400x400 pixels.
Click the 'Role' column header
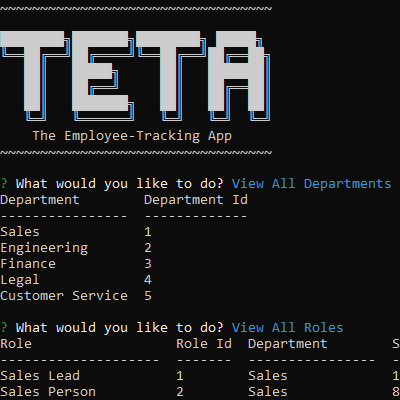pyautogui.click(x=16, y=344)
